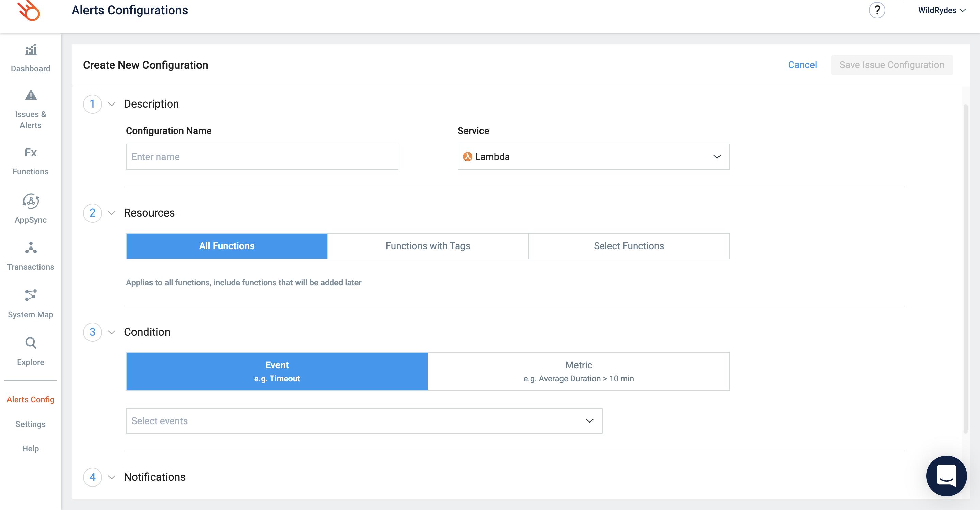Open the WildRydes account menu
Screen dimensions: 980x510
point(942,10)
